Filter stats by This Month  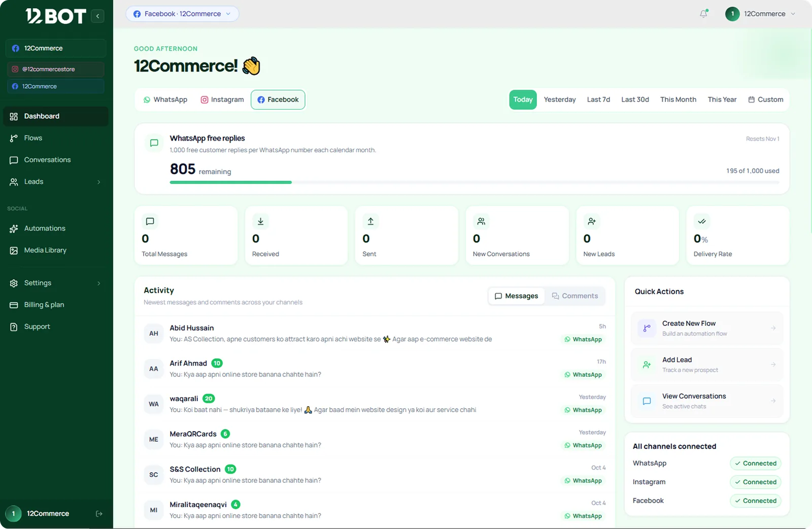click(678, 100)
